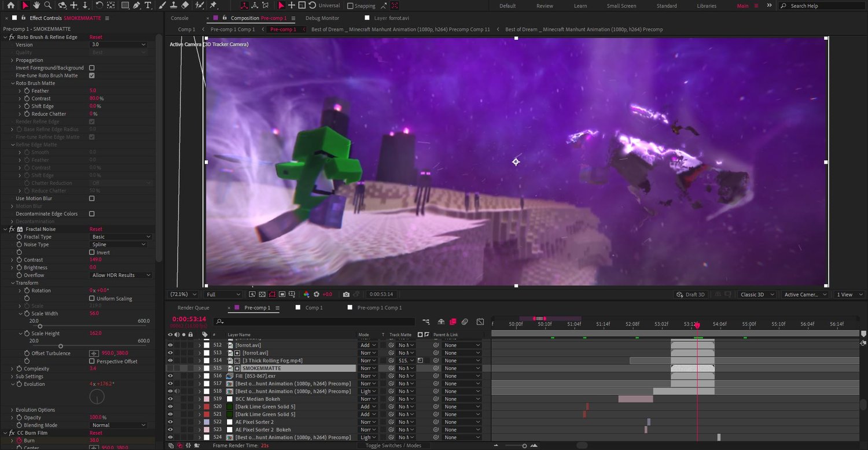This screenshot has height=450, width=868.
Task: Enable the Snapping checkbox
Action: click(x=350, y=6)
